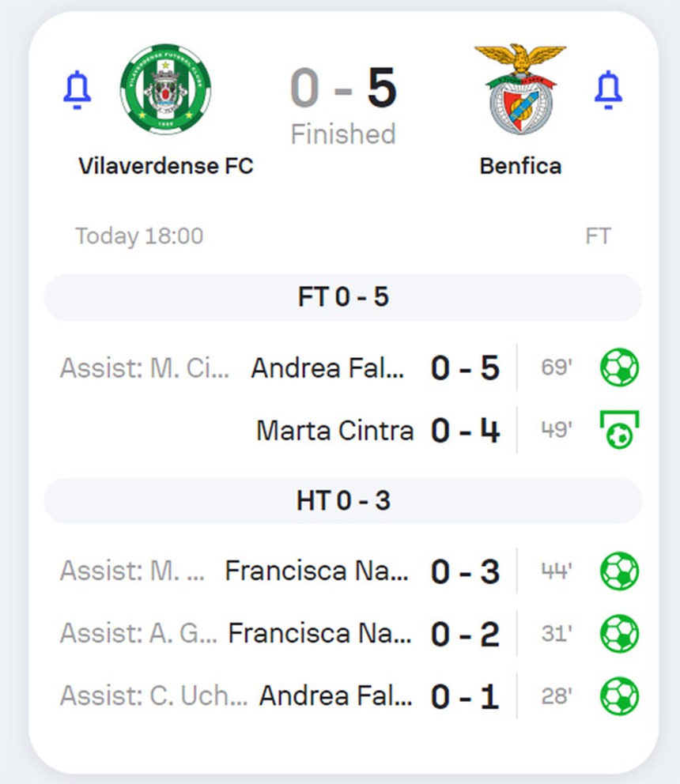Toggle notification bell for Benfica
The height and width of the screenshot is (784, 680).
point(608,89)
